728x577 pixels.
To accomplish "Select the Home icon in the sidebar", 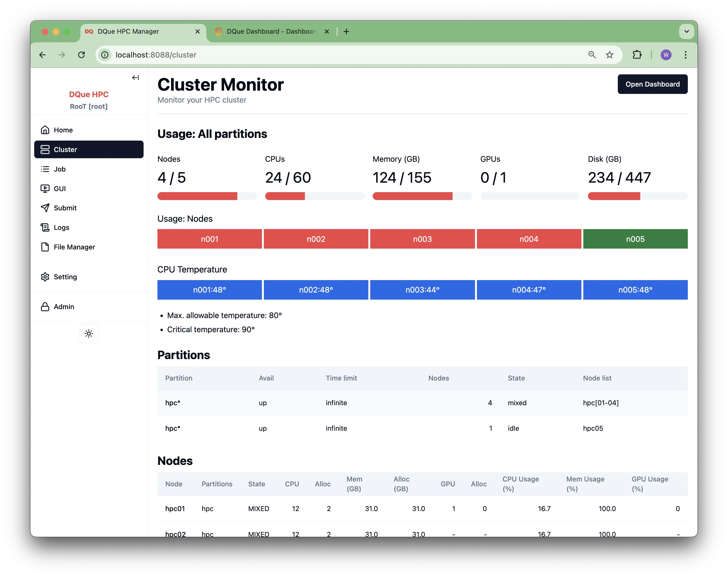I will [45, 130].
